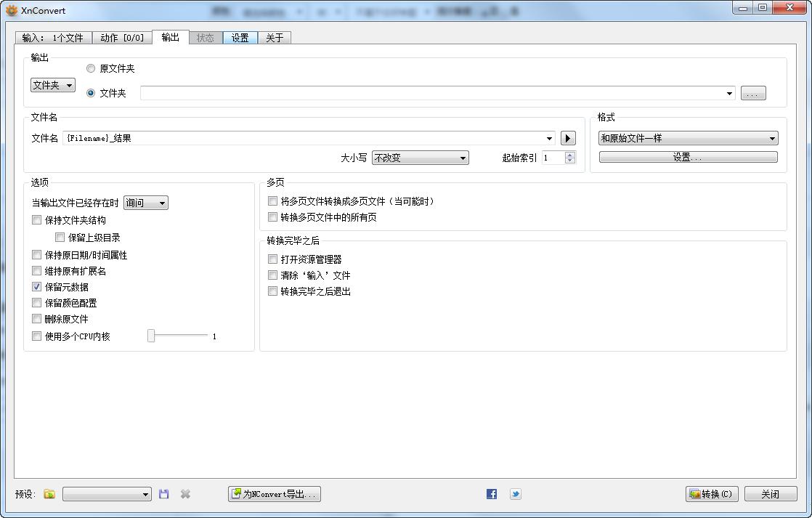Open the 设置 tab
The width and height of the screenshot is (812, 518).
[x=240, y=38]
